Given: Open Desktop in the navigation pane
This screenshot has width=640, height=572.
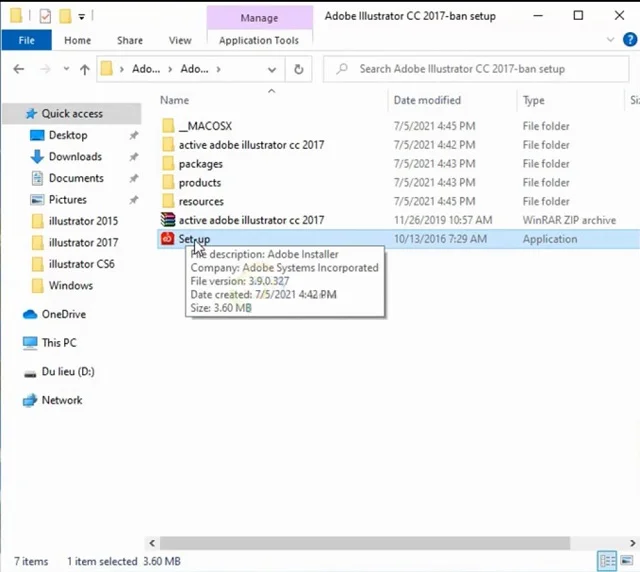Looking at the screenshot, I should click(x=68, y=135).
